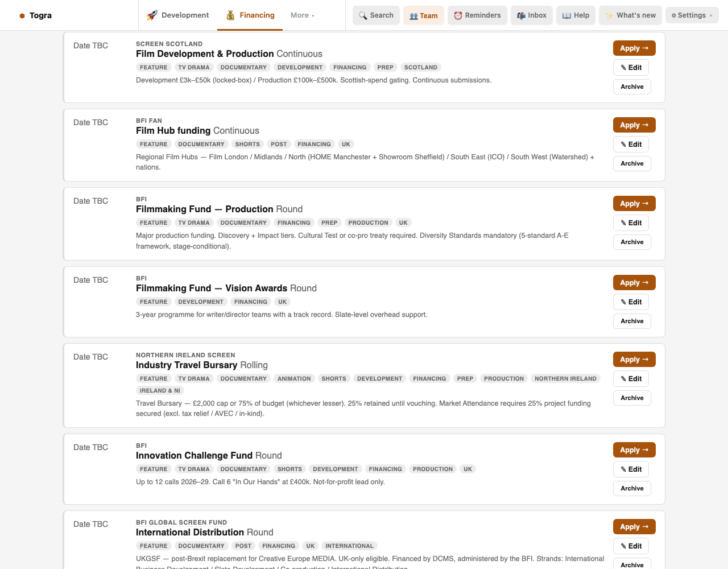Expand the Settings dropdown arrow
The height and width of the screenshot is (569, 728).
[x=711, y=16]
